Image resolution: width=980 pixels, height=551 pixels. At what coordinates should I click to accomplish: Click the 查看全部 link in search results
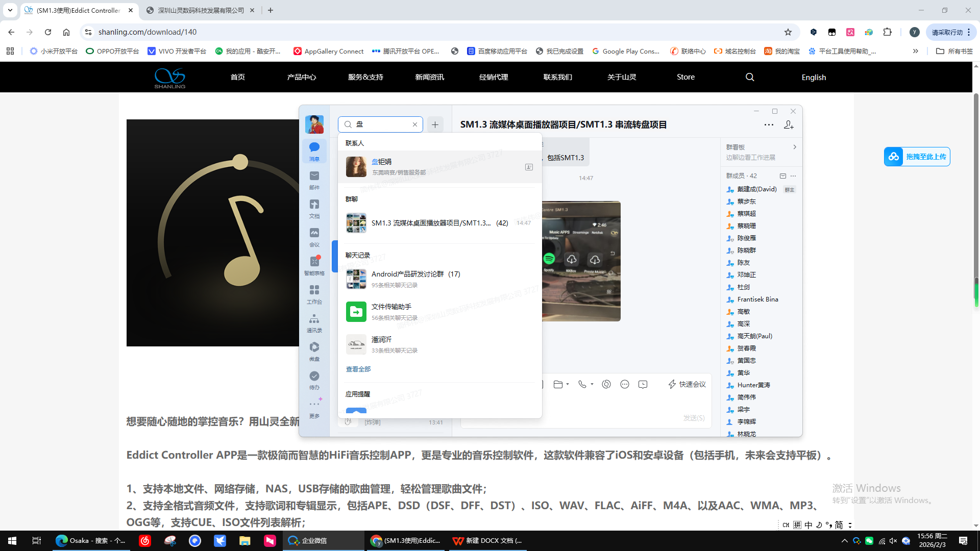pyautogui.click(x=357, y=369)
